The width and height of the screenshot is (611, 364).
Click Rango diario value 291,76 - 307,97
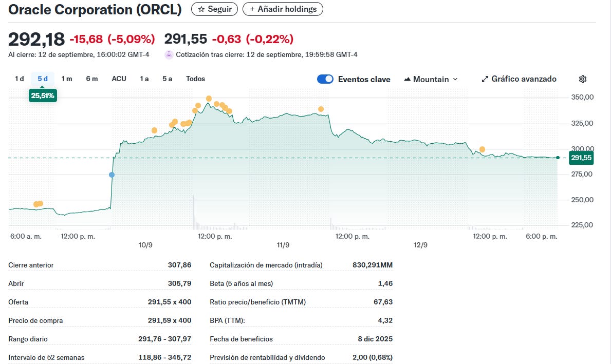(x=165, y=339)
